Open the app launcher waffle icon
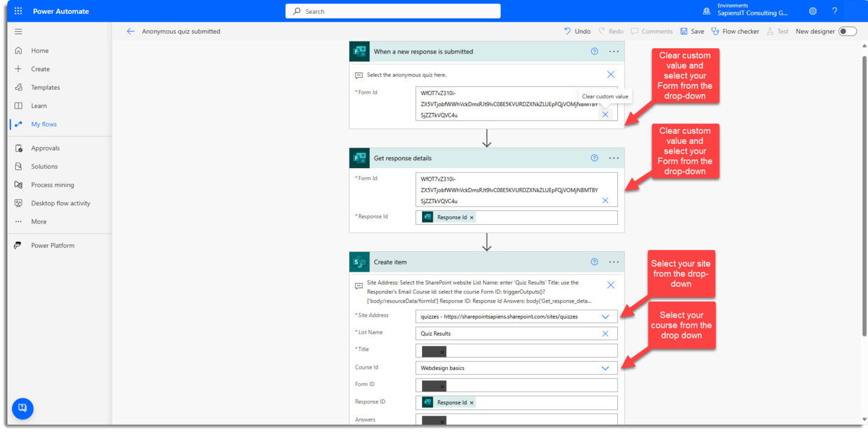 (x=18, y=11)
